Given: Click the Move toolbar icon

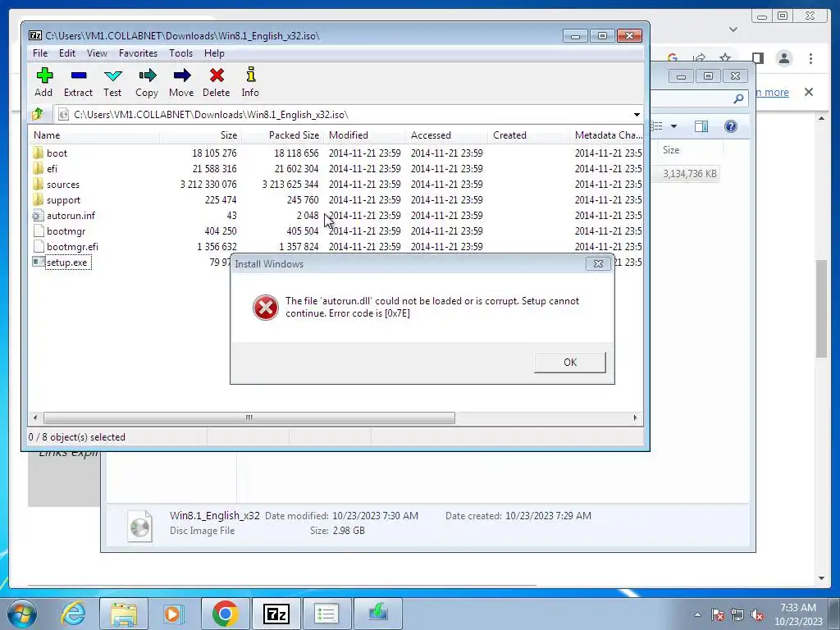Looking at the screenshot, I should point(181,75).
